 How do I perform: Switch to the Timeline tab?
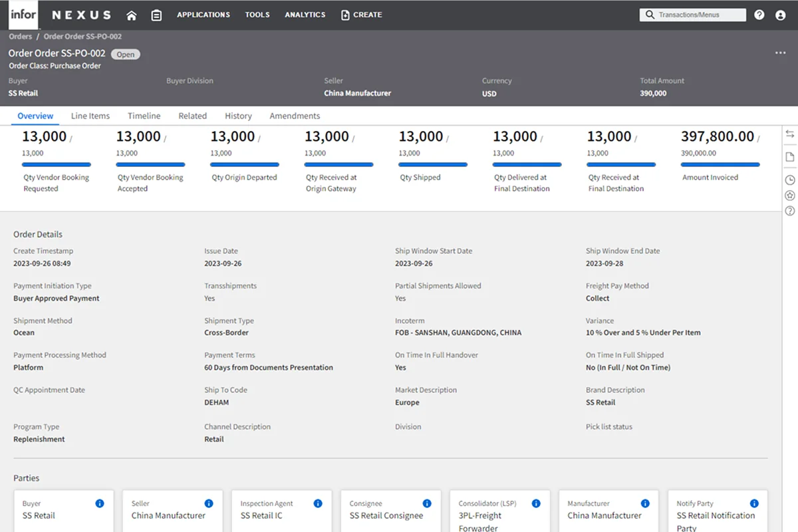144,116
